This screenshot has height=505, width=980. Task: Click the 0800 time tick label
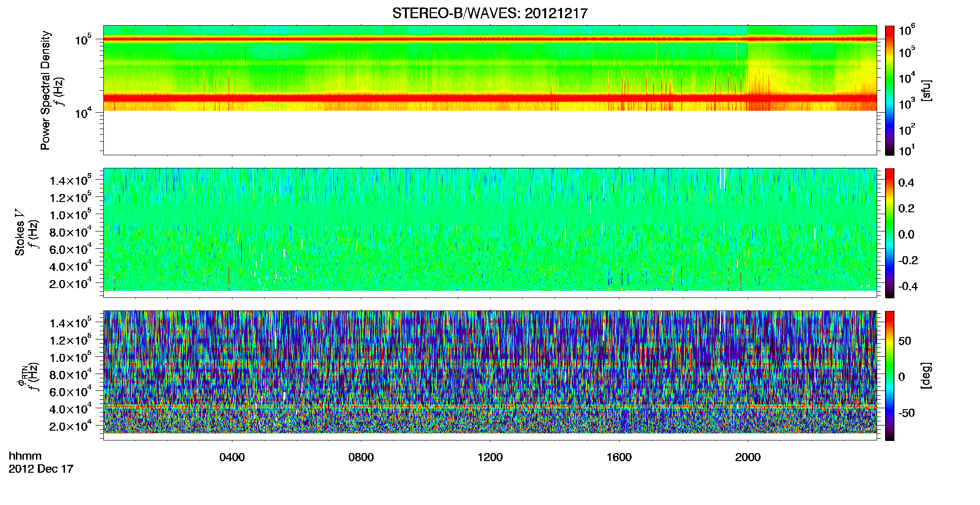point(361,457)
